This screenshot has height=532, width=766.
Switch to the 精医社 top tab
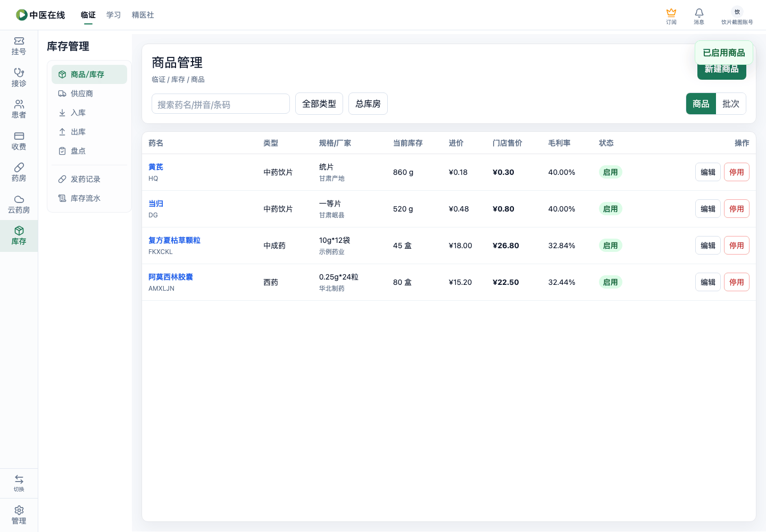pyautogui.click(x=143, y=15)
